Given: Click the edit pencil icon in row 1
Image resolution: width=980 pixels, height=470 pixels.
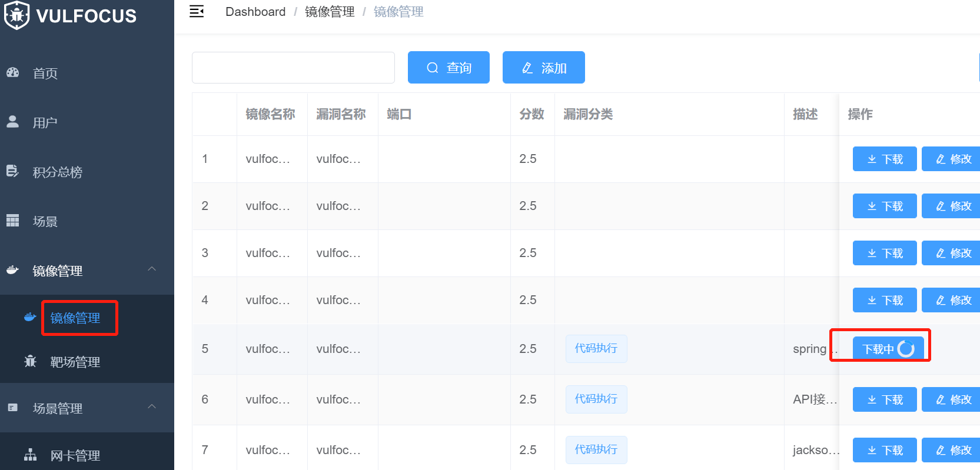Looking at the screenshot, I should click(x=941, y=159).
